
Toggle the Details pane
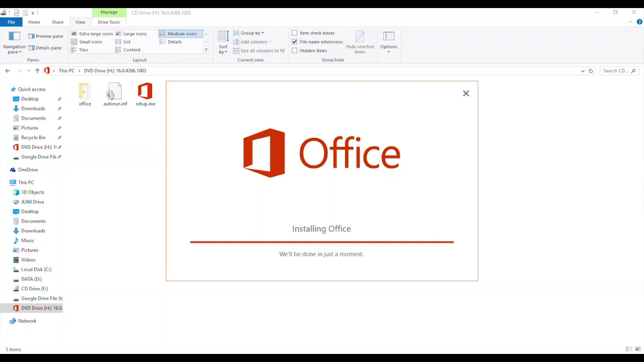click(x=45, y=48)
